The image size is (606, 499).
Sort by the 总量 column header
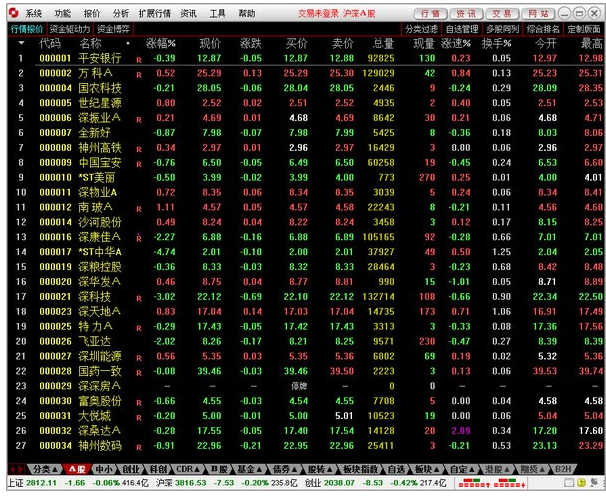coord(383,43)
